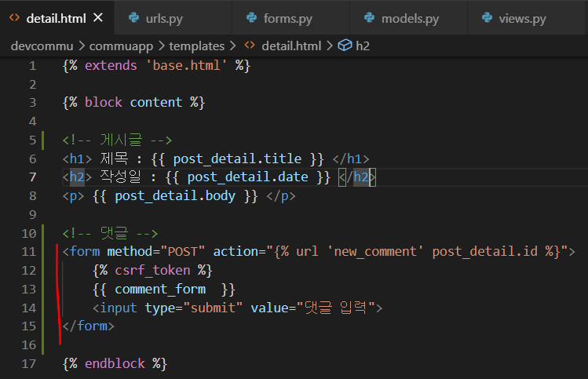Click line number 11 in the gutter
This screenshot has height=379, width=588.
(x=28, y=251)
